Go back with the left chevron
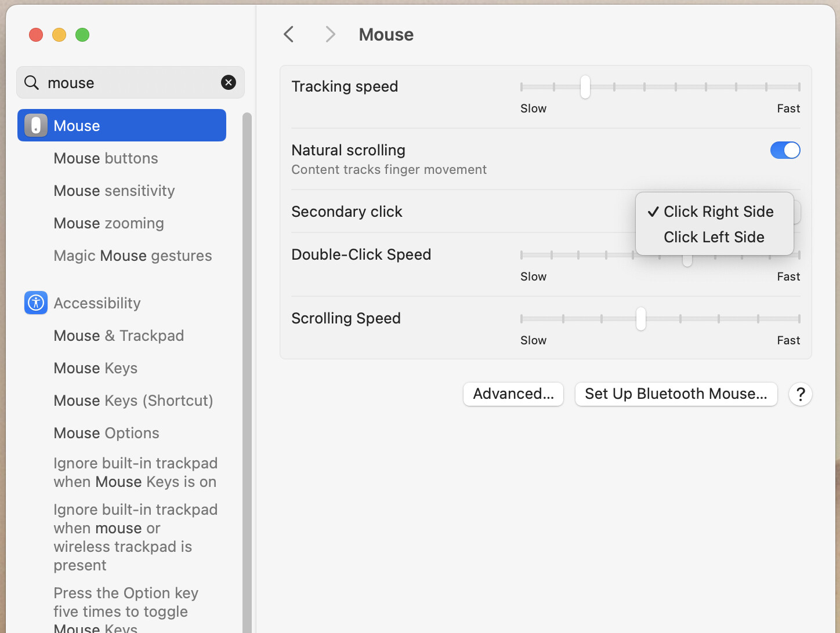Viewport: 840px width, 633px height. [x=289, y=34]
